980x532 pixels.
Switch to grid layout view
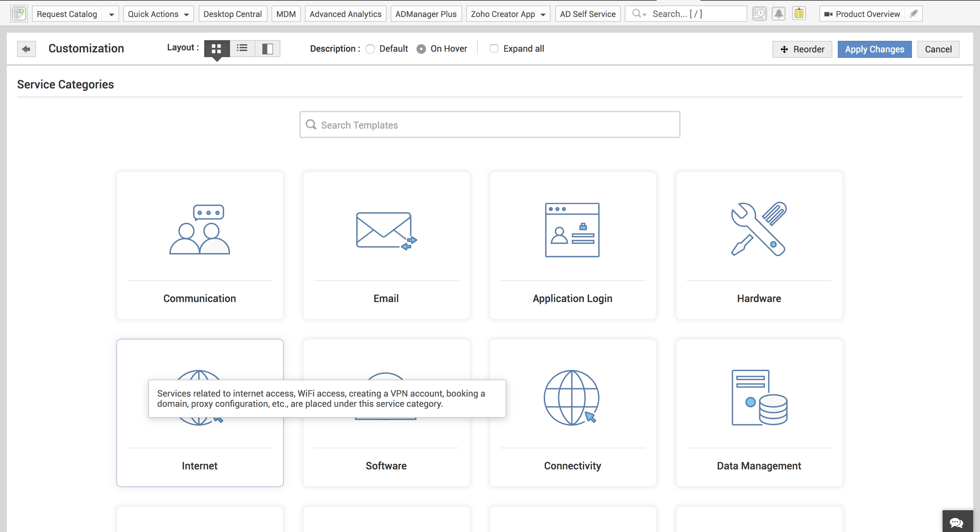pos(216,49)
